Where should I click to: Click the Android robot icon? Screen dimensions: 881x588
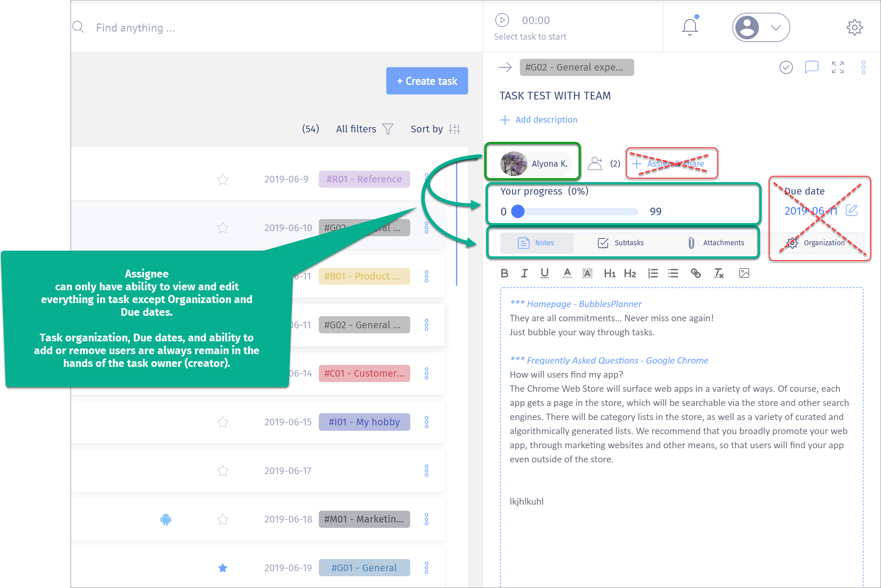tap(165, 519)
